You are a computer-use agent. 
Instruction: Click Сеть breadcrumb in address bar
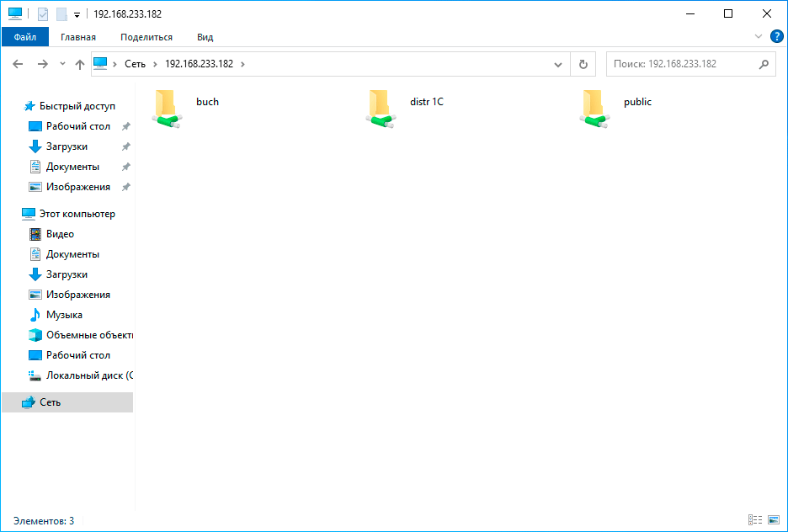[135, 64]
